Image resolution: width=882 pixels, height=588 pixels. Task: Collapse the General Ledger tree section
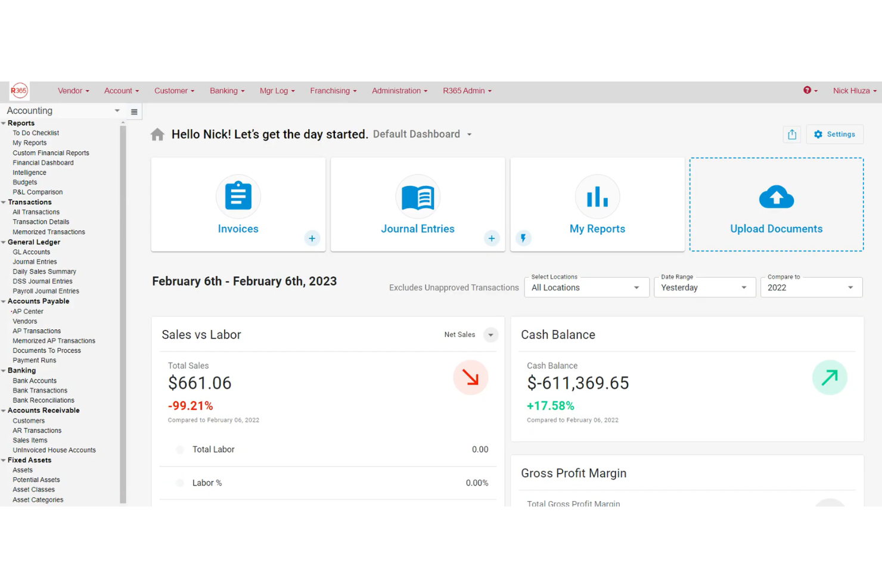click(4, 242)
